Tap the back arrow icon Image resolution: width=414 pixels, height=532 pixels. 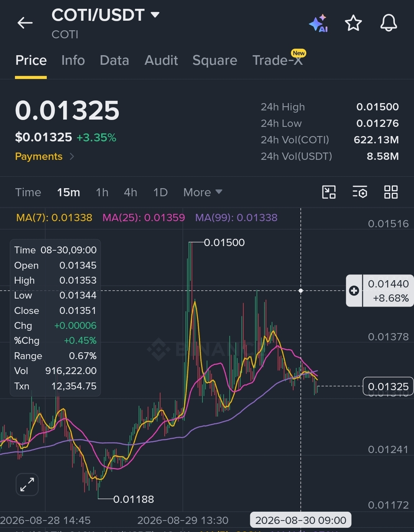point(25,23)
